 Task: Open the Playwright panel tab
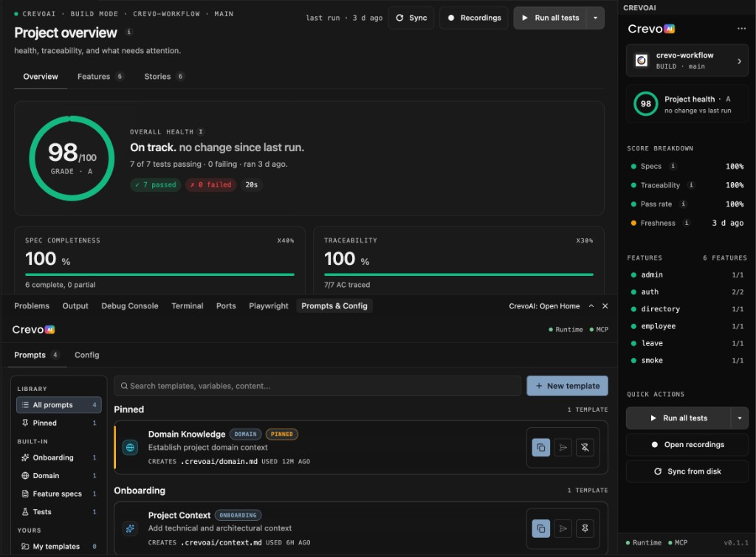pyautogui.click(x=269, y=306)
